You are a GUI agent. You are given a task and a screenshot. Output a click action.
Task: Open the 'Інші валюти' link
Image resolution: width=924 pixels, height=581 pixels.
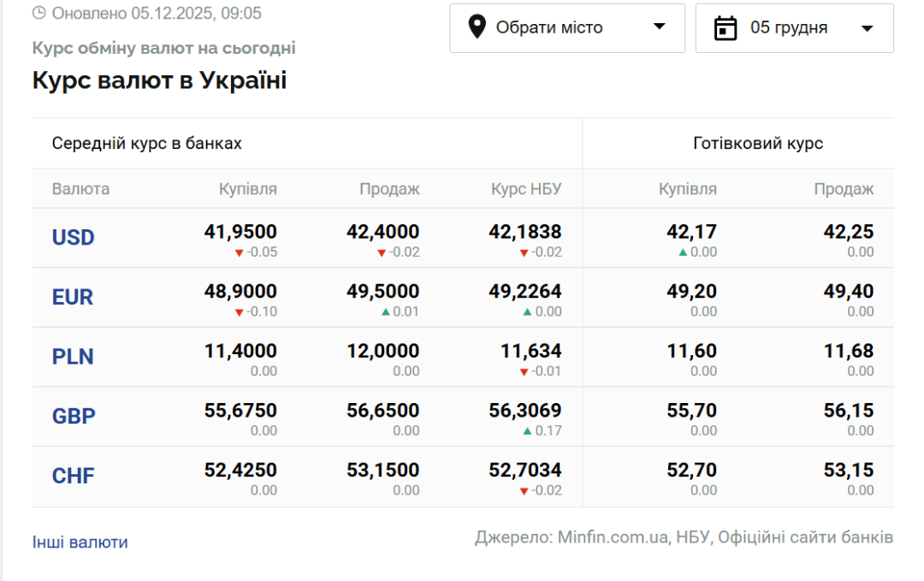(x=80, y=542)
